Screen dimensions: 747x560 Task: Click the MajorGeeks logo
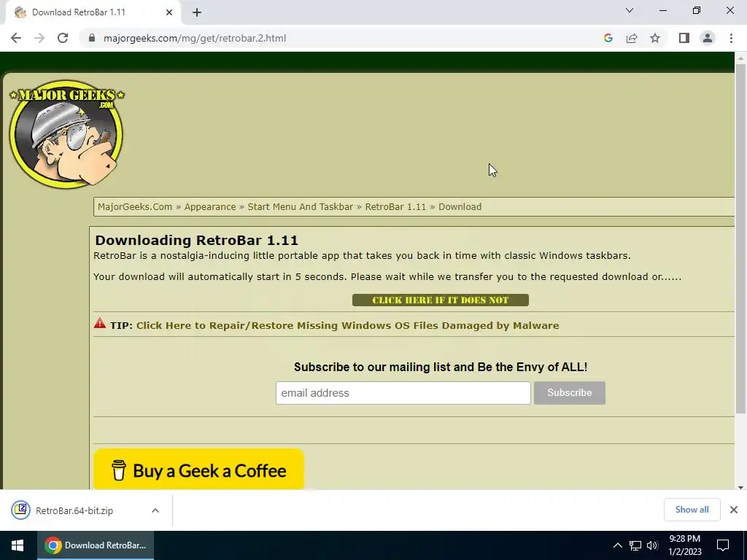pos(66,134)
